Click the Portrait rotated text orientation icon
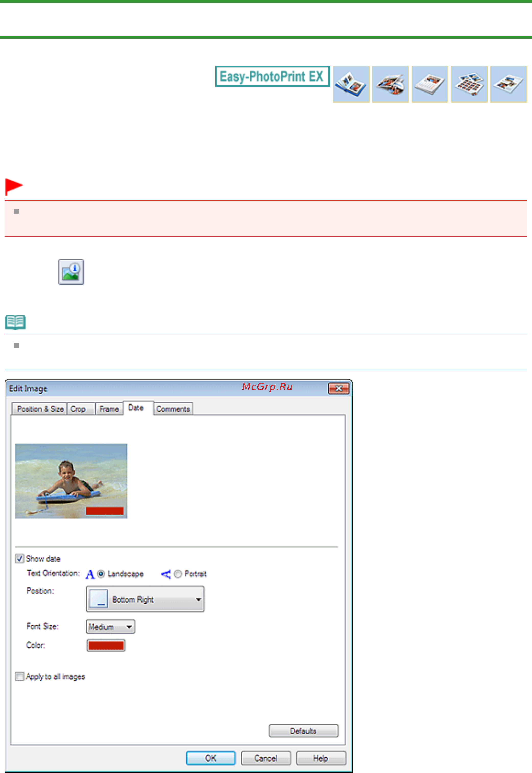The height and width of the screenshot is (773, 532). (x=166, y=574)
